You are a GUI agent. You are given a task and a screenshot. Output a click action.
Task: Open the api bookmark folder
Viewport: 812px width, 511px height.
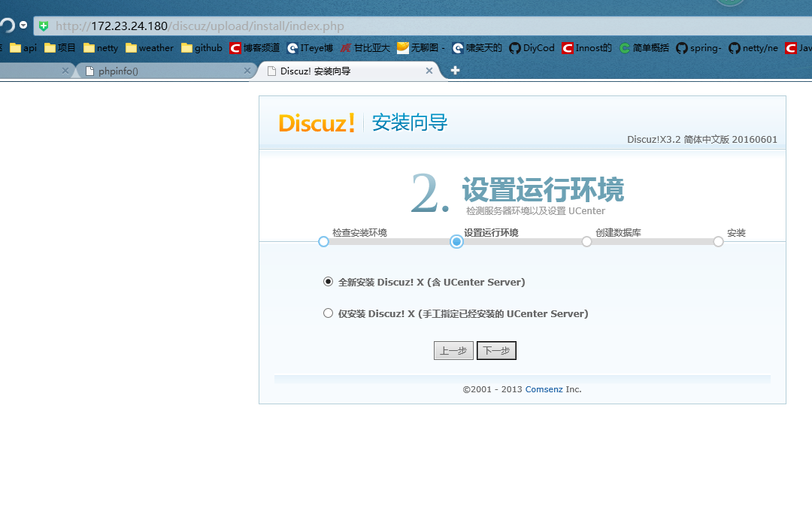(x=23, y=48)
